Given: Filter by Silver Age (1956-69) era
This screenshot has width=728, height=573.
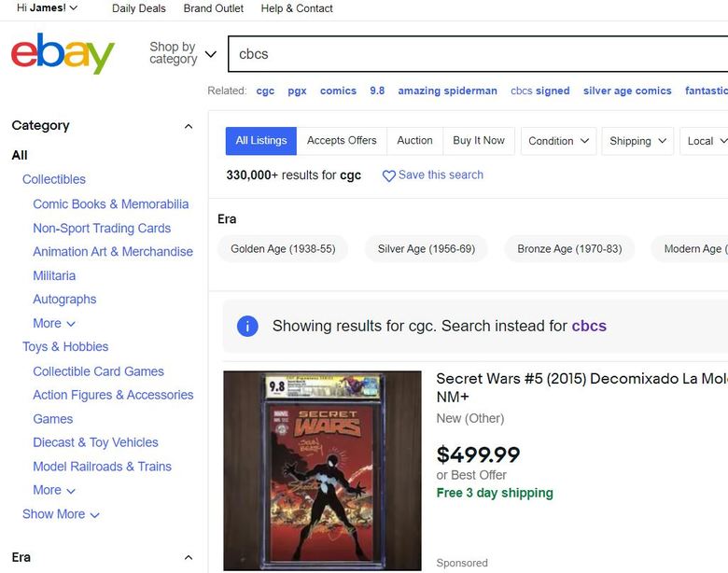Looking at the screenshot, I should (427, 249).
